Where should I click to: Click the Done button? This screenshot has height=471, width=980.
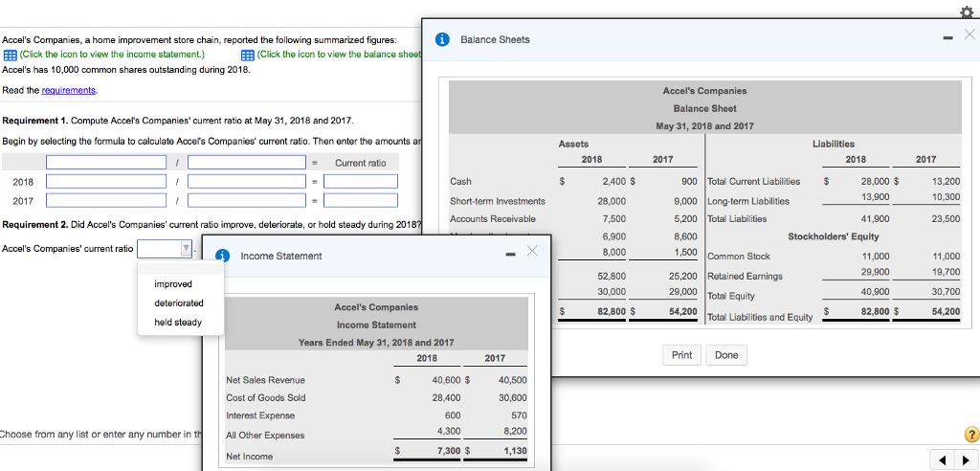point(726,355)
